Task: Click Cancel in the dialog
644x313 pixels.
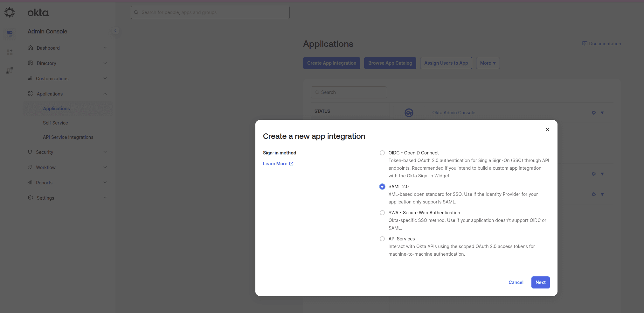Action: [516, 282]
